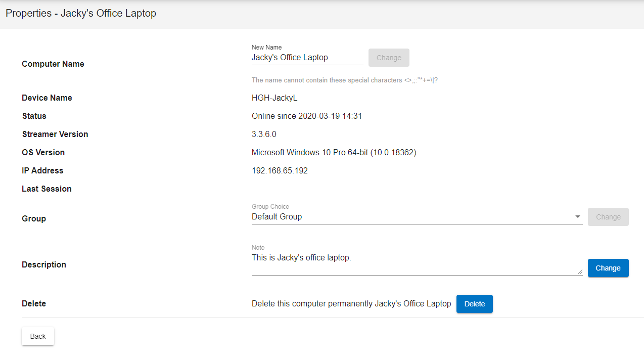Click the Last Session label
644x359 pixels.
[47, 189]
